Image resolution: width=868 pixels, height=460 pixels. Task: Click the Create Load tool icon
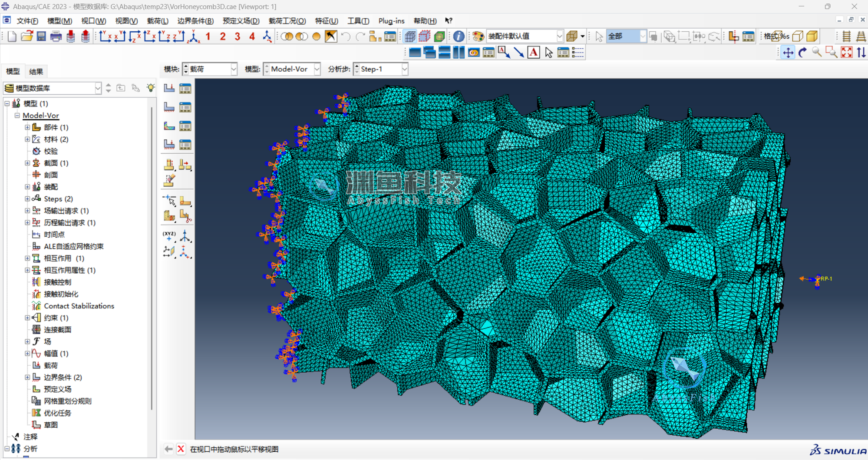(169, 88)
